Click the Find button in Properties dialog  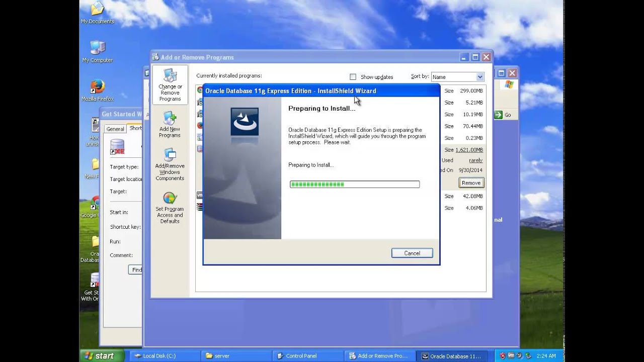click(136, 270)
